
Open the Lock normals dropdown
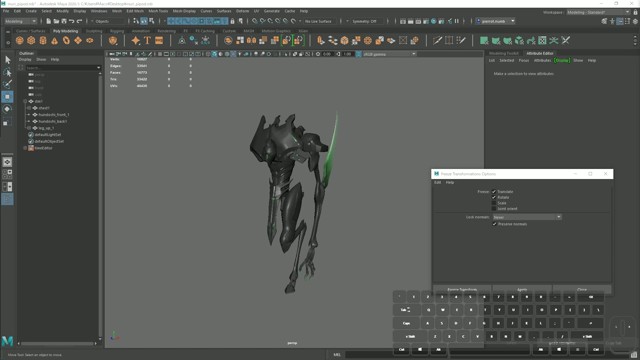(x=527, y=217)
